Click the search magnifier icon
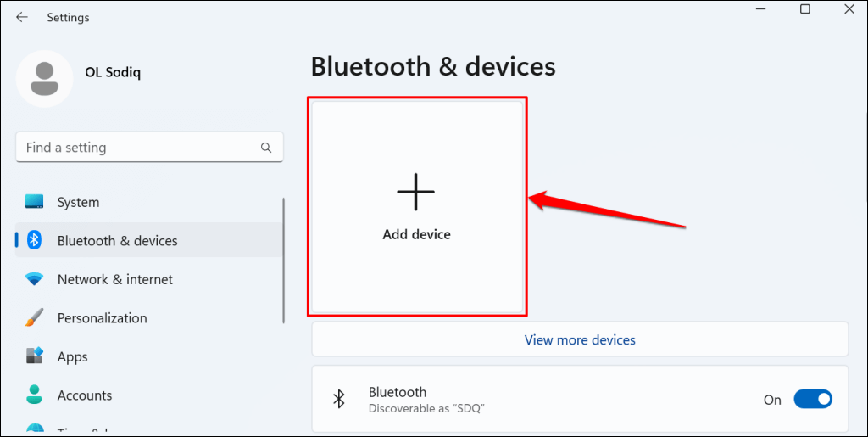This screenshot has height=437, width=868. [266, 148]
